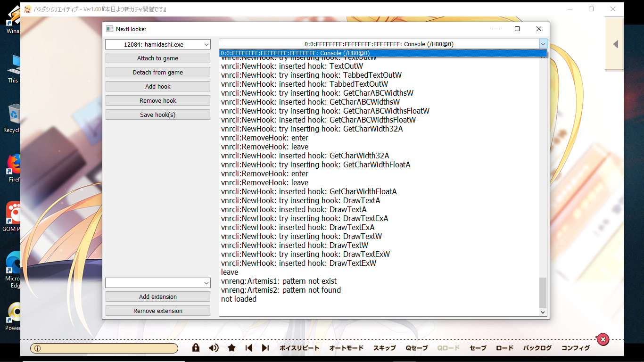The image size is (644, 362).
Task: Launch Firefox from the desktop
Action: point(13,168)
